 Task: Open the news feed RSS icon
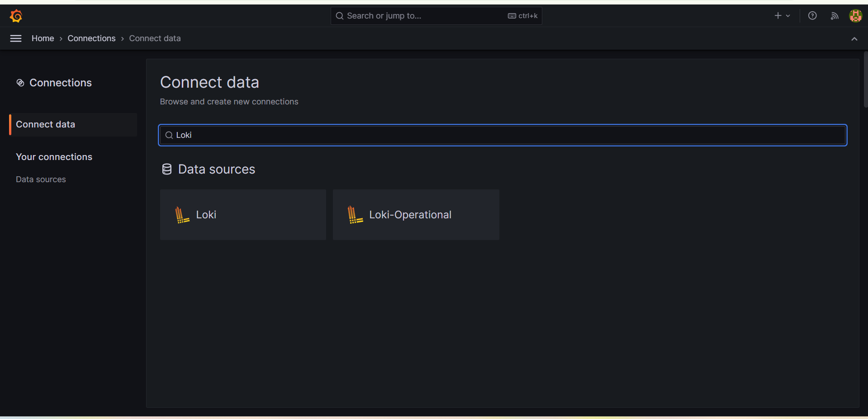coord(835,16)
